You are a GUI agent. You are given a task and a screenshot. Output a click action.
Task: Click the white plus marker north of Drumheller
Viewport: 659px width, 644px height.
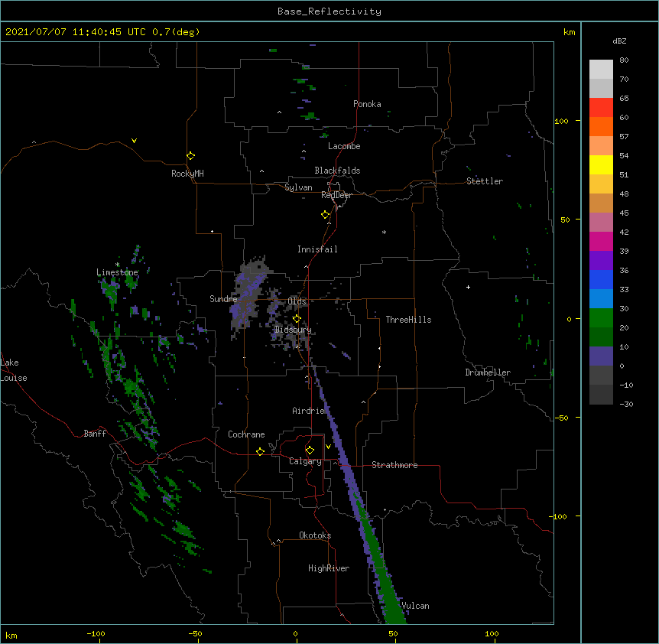point(468,287)
